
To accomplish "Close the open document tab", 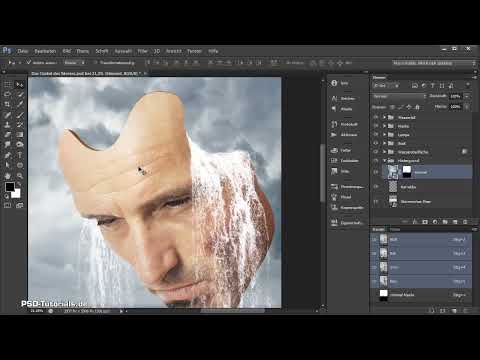I will pos(145,73).
